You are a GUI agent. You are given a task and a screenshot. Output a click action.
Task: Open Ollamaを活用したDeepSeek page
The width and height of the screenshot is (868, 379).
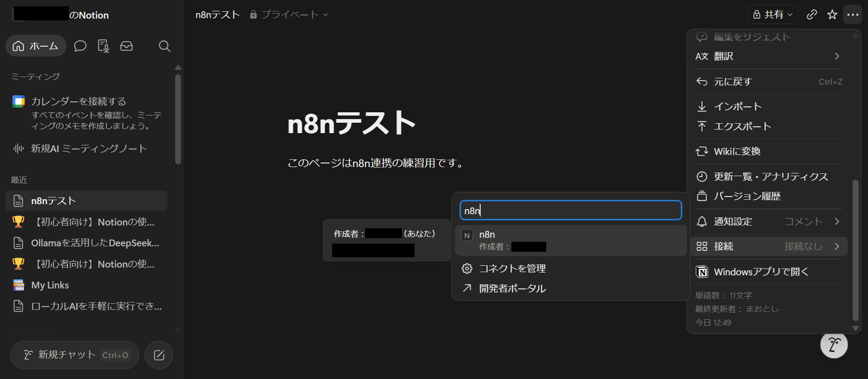coord(86,243)
